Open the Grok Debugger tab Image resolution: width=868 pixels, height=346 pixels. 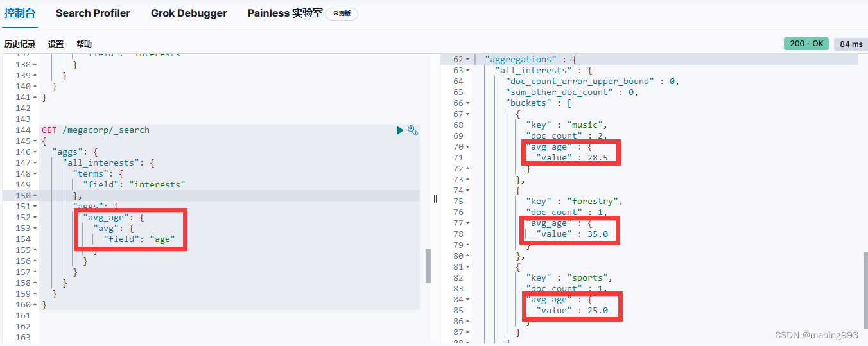[x=189, y=13]
